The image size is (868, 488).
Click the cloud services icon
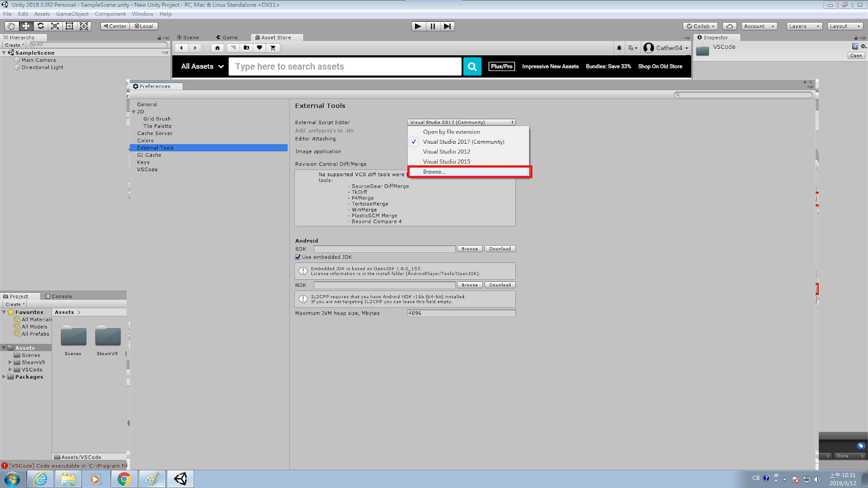[730, 26]
